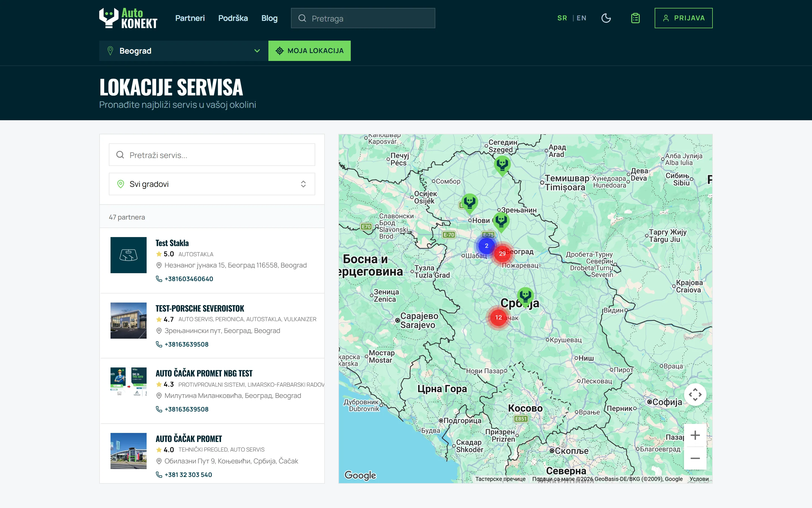This screenshot has width=812, height=508.
Task: Click AUTO ČAČAK PROMET NBG TEST thumbnail
Action: 129,385
